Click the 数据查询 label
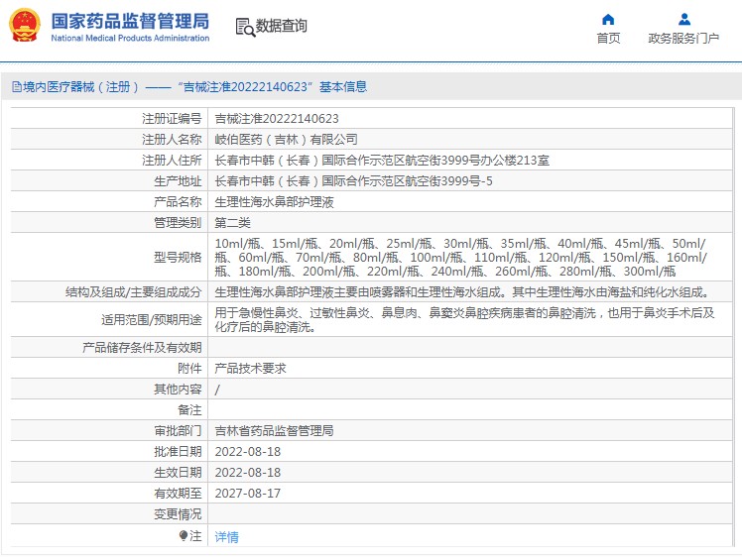This screenshot has height=560, width=742. [281, 26]
